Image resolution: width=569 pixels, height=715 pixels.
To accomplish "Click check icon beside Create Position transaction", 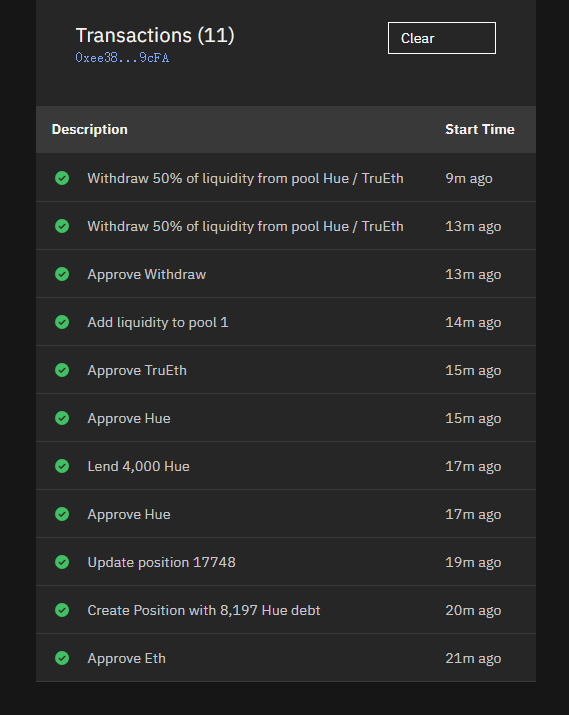I will click(62, 610).
